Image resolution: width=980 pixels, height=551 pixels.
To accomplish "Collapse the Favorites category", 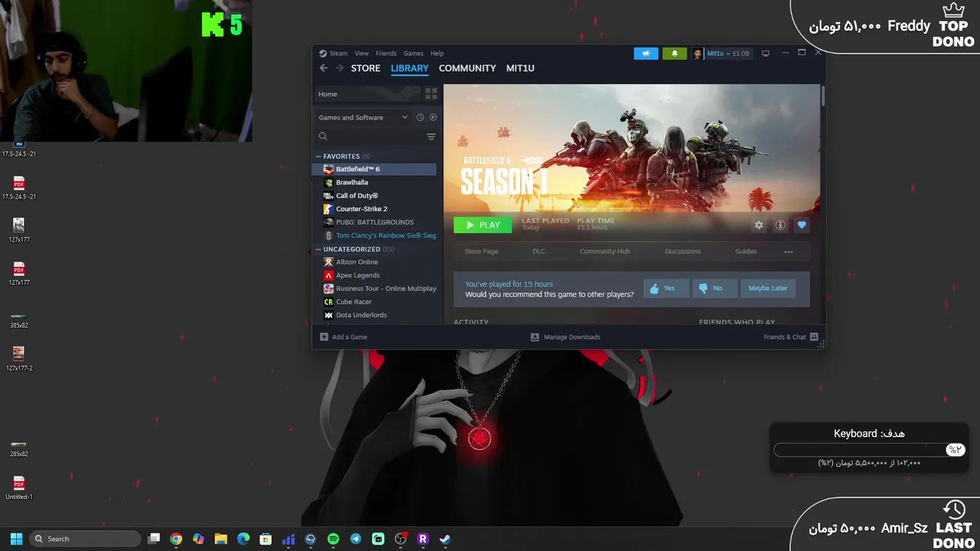I will pos(318,156).
